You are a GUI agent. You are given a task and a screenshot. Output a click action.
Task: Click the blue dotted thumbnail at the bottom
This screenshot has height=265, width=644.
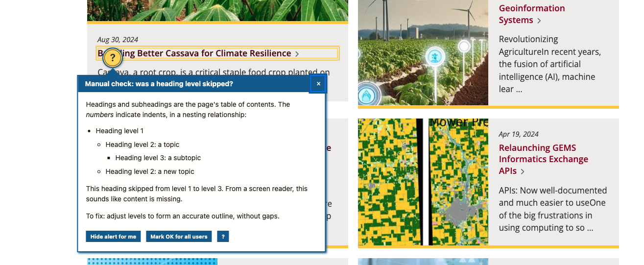click(x=152, y=262)
